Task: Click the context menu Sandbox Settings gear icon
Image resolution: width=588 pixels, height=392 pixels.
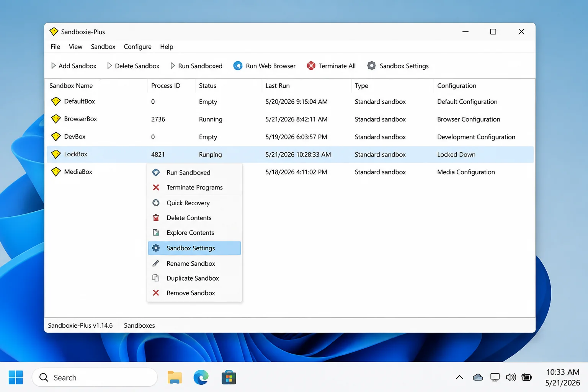Action: click(x=156, y=248)
